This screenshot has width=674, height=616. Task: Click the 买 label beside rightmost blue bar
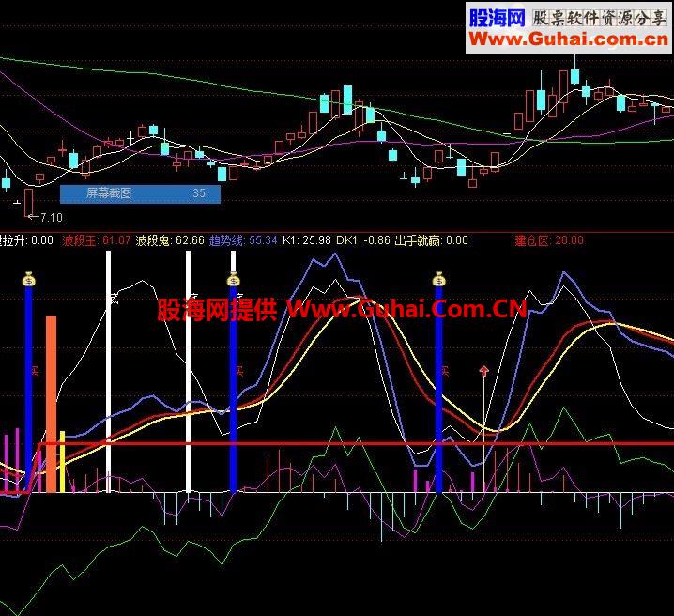(445, 371)
